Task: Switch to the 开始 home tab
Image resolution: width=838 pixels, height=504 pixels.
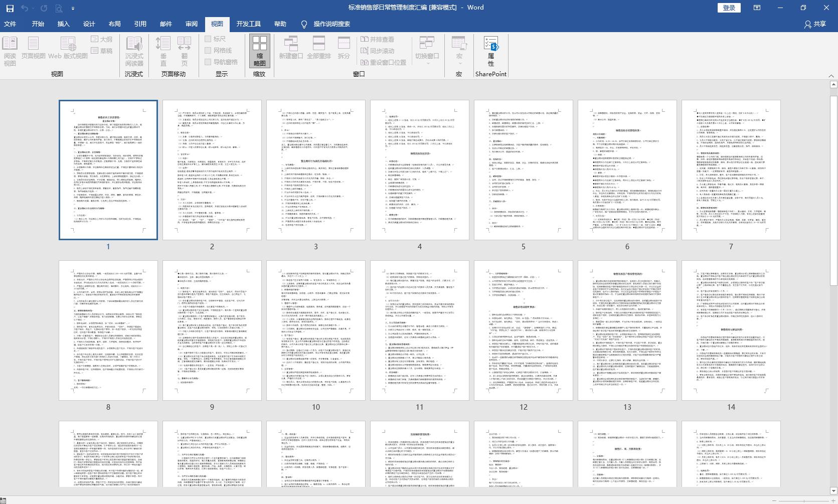Action: point(38,24)
